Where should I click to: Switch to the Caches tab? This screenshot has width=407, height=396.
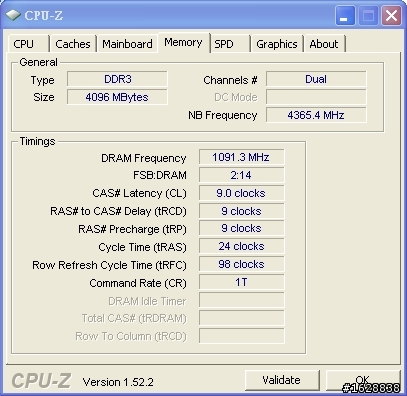pos(73,44)
